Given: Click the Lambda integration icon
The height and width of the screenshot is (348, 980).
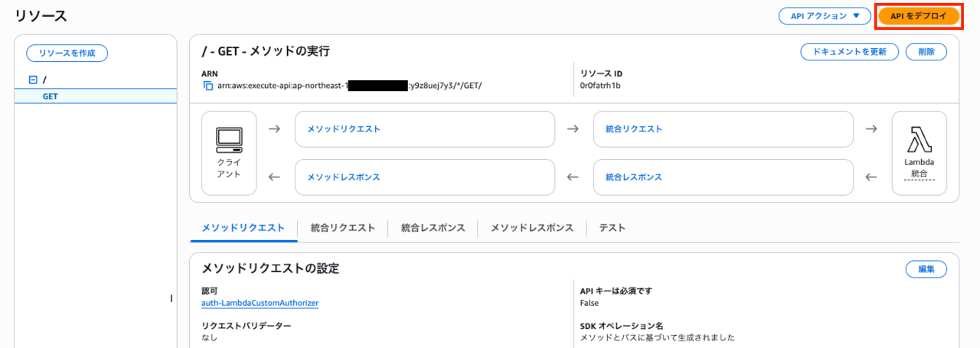Looking at the screenshot, I should click(919, 140).
